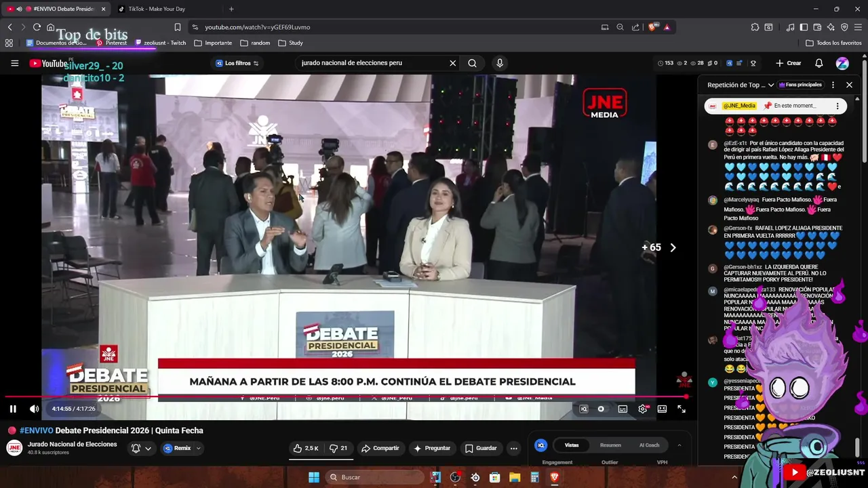Select the AI Coach tab
Screen dimensions: 868x488
tap(649, 445)
